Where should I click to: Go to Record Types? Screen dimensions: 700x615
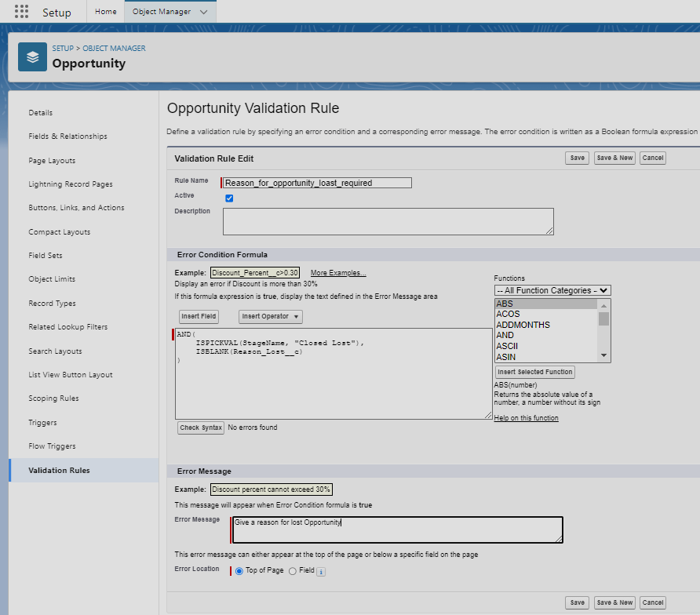(53, 304)
